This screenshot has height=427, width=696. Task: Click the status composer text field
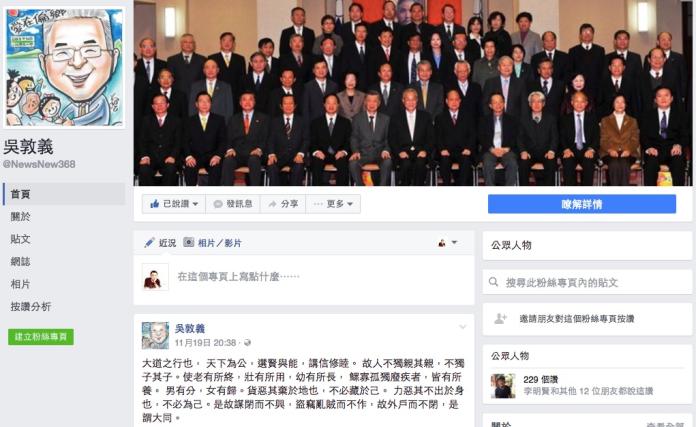pos(322,277)
